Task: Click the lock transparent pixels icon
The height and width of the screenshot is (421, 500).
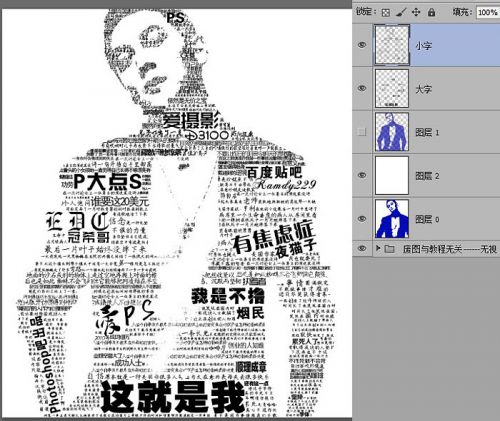Action: pyautogui.click(x=386, y=13)
